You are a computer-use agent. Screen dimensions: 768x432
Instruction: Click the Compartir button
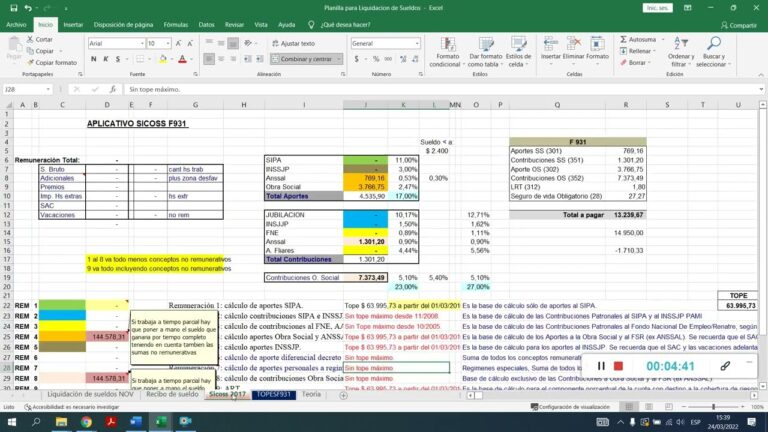pos(739,25)
